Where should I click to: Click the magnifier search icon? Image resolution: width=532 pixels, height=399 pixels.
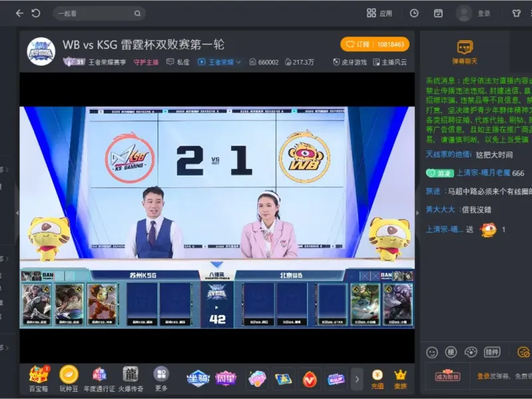[138, 13]
